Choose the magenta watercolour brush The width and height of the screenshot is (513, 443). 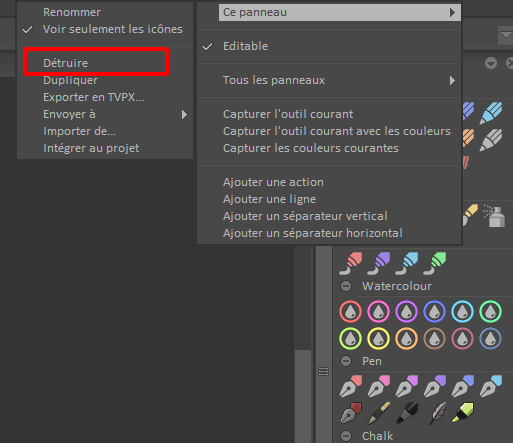[379, 311]
